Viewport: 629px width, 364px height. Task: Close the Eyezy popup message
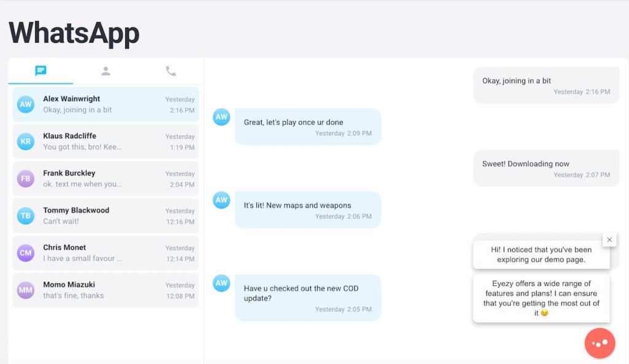[x=609, y=240]
